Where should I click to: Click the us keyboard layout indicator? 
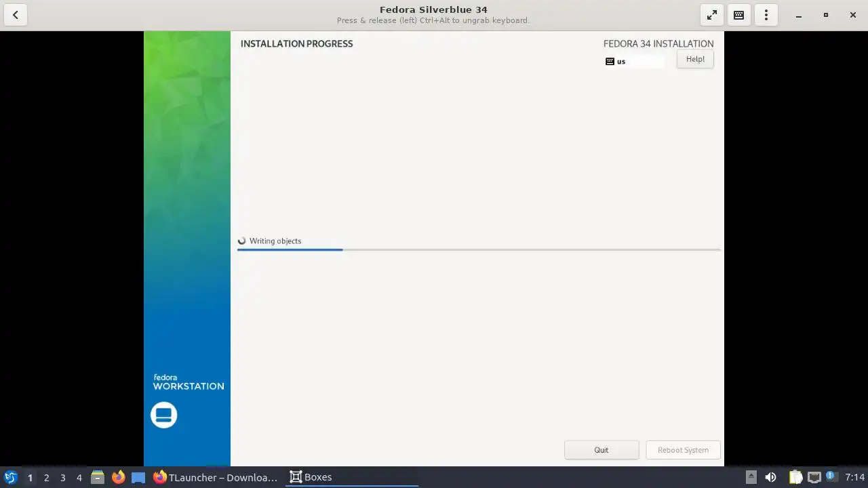634,61
